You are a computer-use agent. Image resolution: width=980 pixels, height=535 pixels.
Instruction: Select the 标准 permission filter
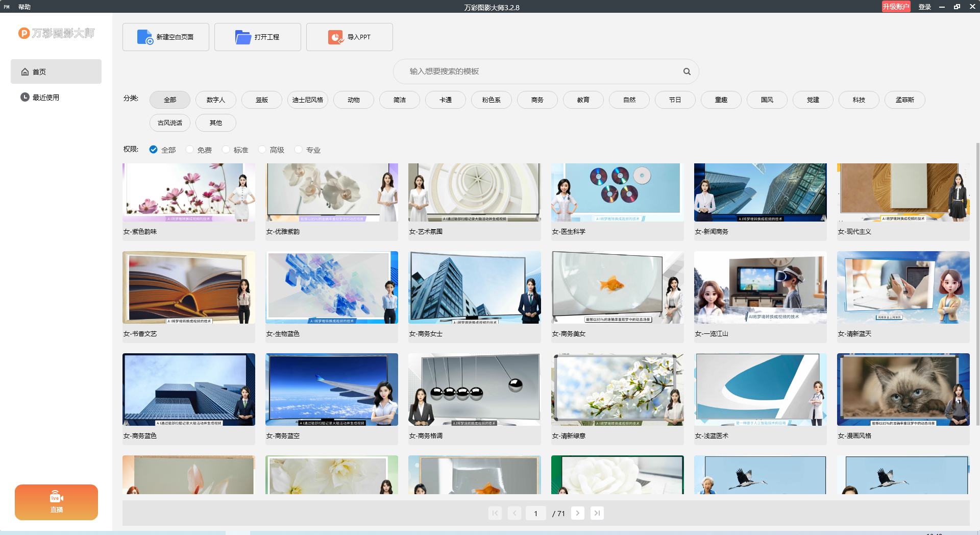coord(226,150)
